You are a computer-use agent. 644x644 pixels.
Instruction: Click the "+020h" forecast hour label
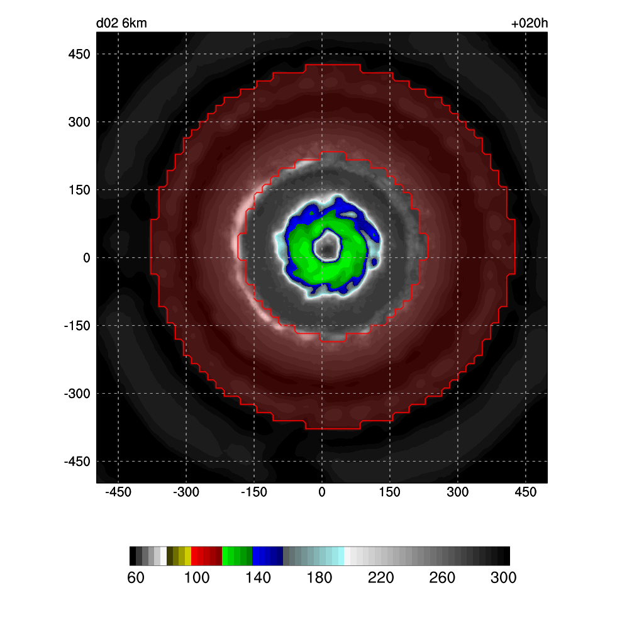point(530,23)
